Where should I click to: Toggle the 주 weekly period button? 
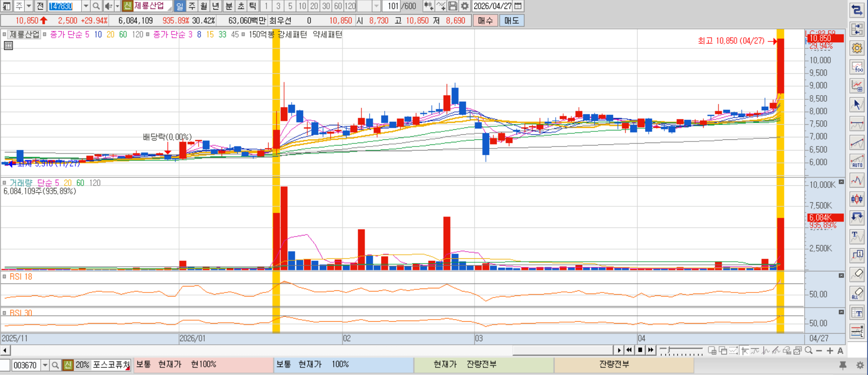tap(192, 6)
